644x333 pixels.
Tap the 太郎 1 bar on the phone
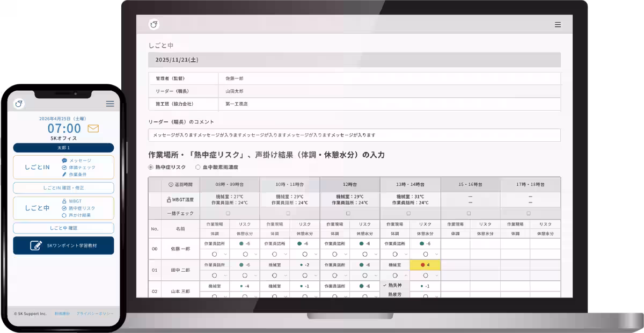[63, 148]
